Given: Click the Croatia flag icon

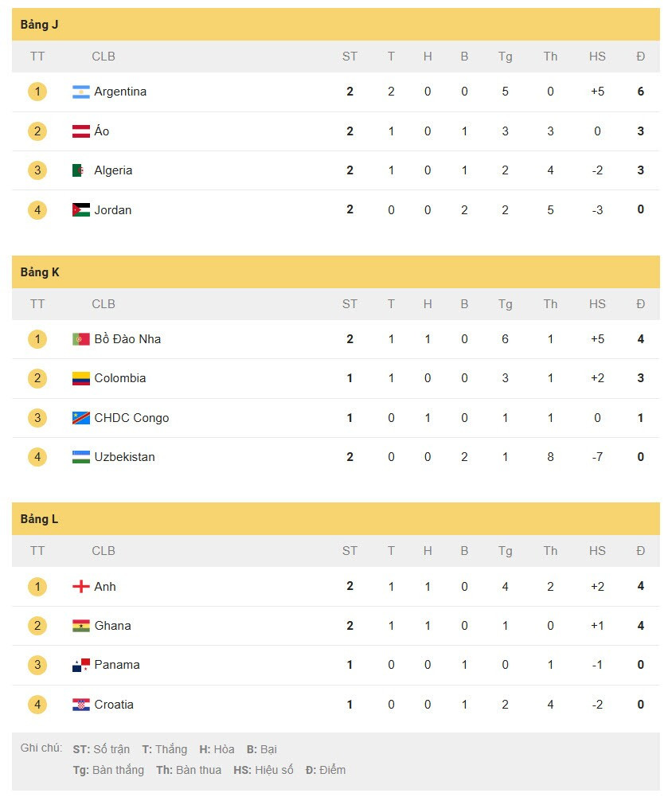Looking at the screenshot, I should coord(81,705).
